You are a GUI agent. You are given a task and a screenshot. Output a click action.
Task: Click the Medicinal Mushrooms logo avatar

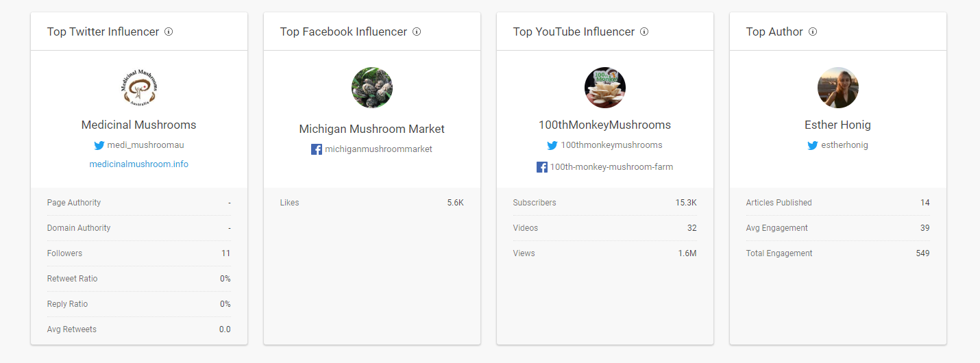pos(139,88)
